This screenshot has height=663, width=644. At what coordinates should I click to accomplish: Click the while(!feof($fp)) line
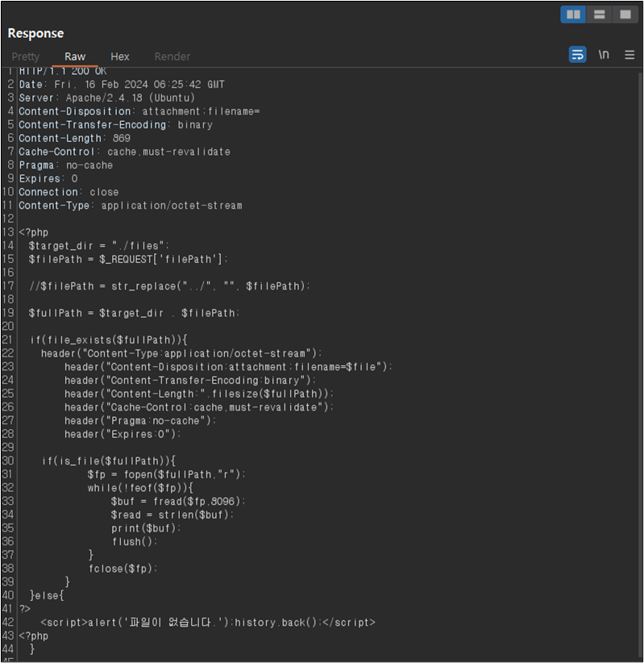pyautogui.click(x=140, y=488)
